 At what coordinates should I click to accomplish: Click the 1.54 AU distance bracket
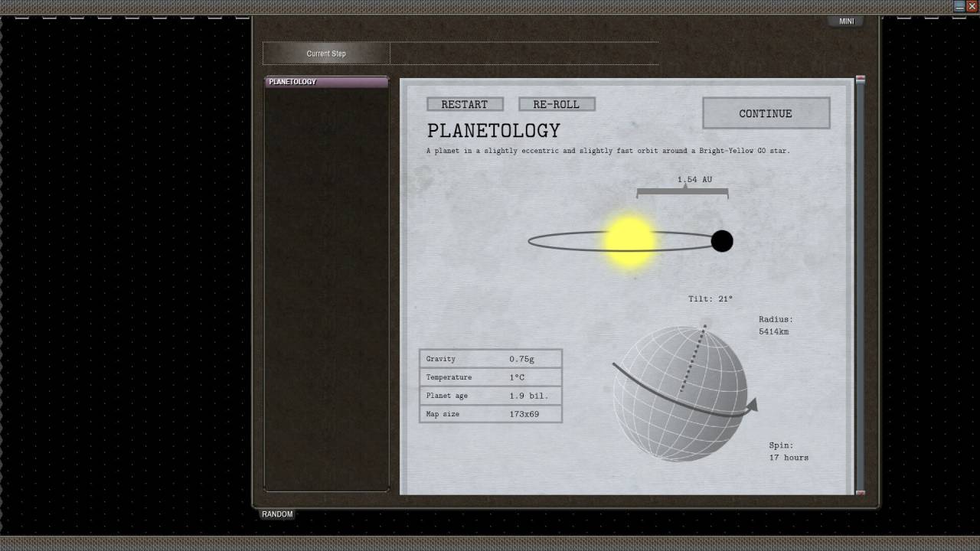click(682, 191)
